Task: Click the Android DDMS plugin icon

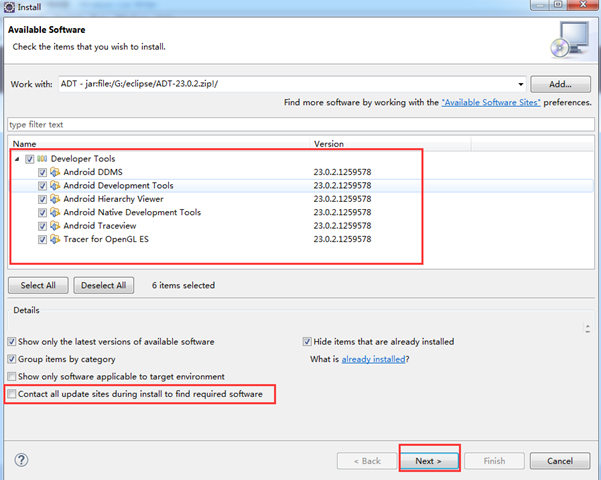Action: pos(55,172)
